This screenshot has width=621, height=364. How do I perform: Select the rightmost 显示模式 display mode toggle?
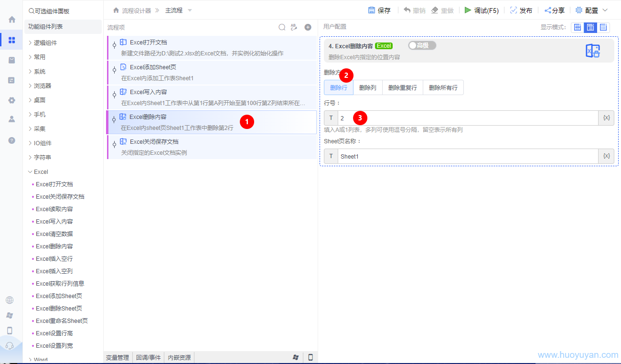(603, 27)
